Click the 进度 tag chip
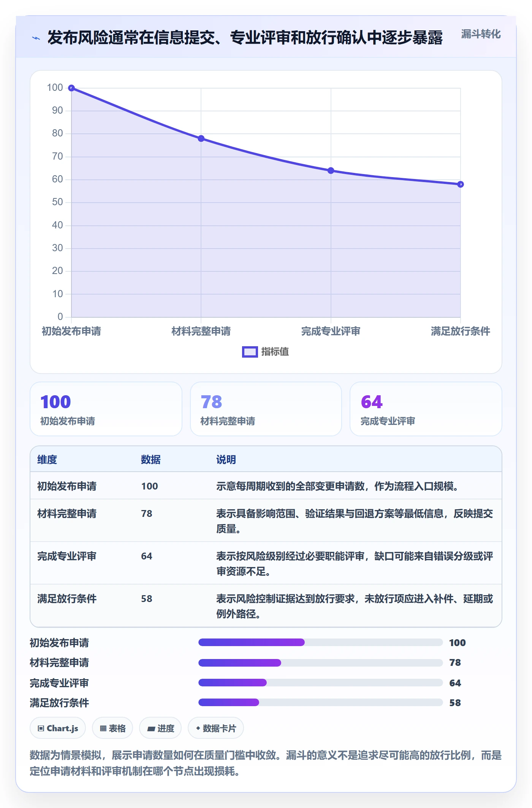This screenshot has width=532, height=808. tap(160, 728)
